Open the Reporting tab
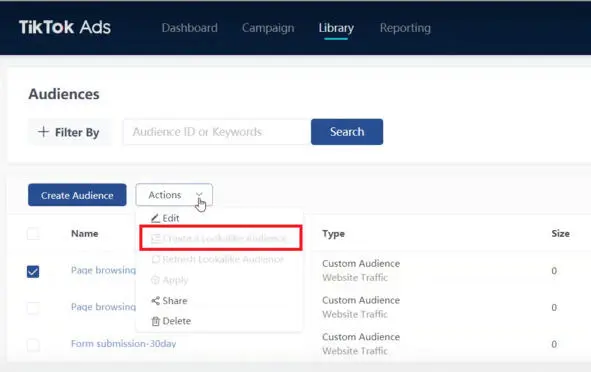Image resolution: width=591 pixels, height=372 pixels. (x=405, y=28)
